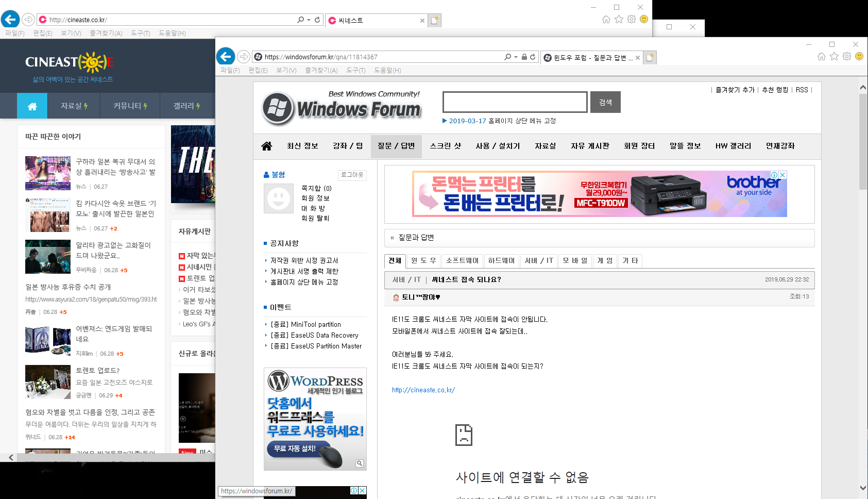The height and width of the screenshot is (499, 868).
Task: Click the back arrow in the Windows Forum window
Action: [x=226, y=56]
